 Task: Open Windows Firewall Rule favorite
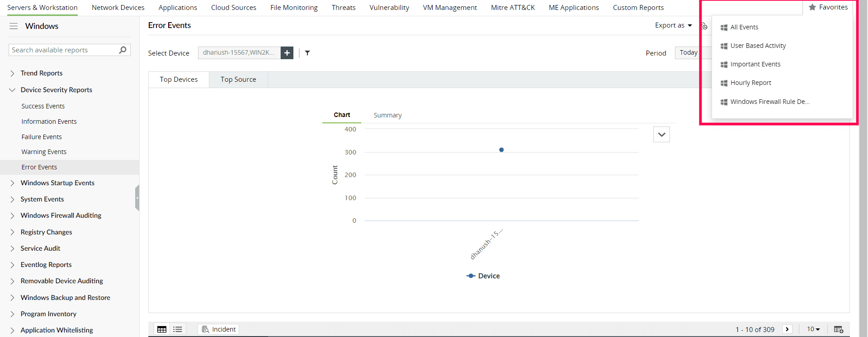[769, 102]
